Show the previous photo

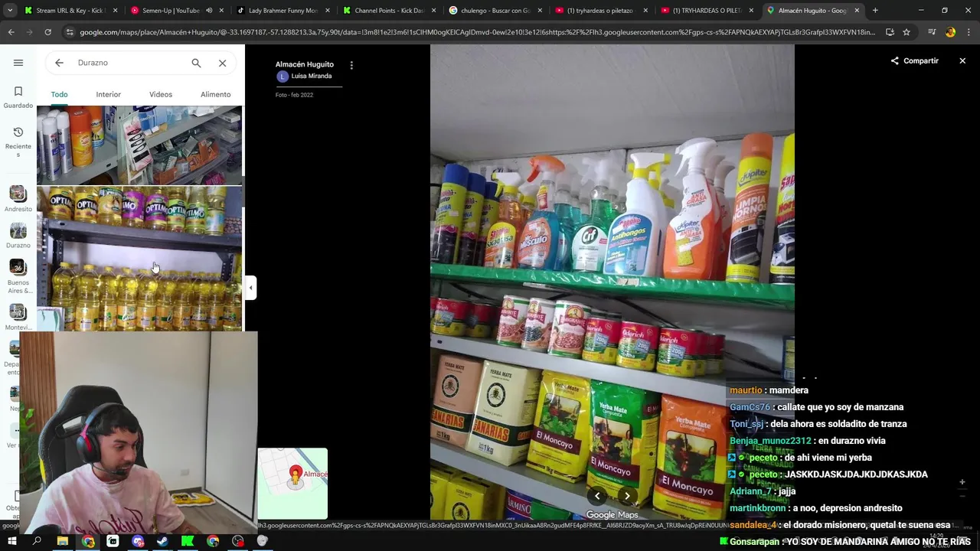pos(597,496)
